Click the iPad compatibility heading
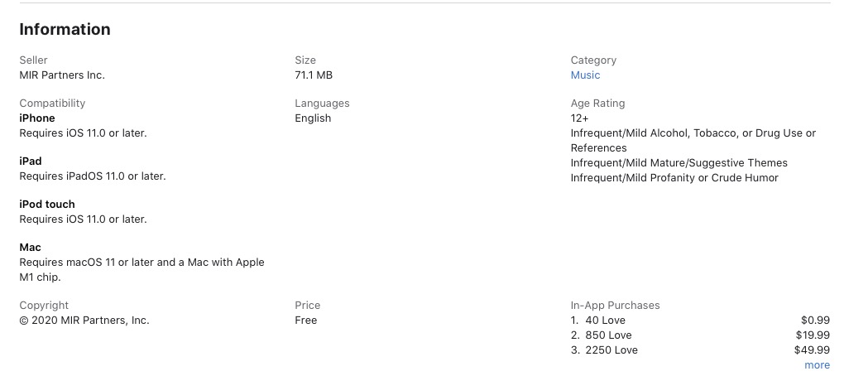 coord(31,161)
